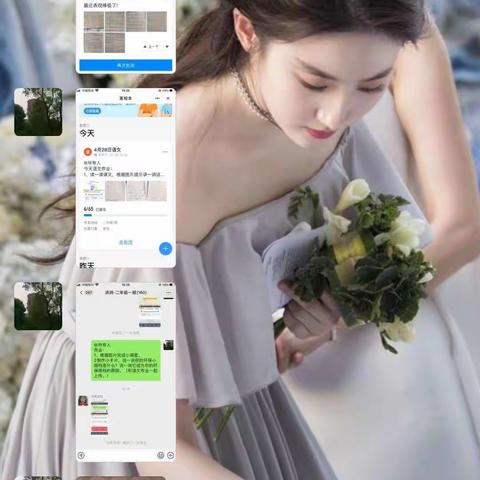Click the homework submission progress bar
This screenshot has height=480, width=480.
pos(125,215)
